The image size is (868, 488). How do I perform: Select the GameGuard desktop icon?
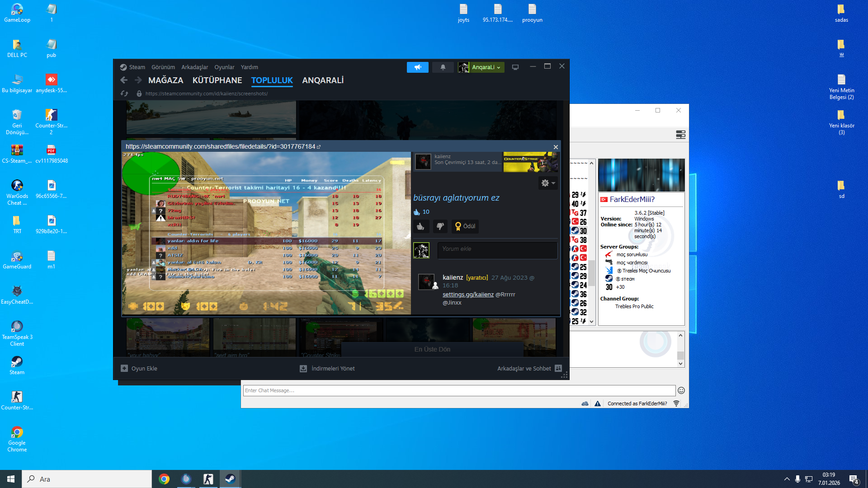click(17, 260)
